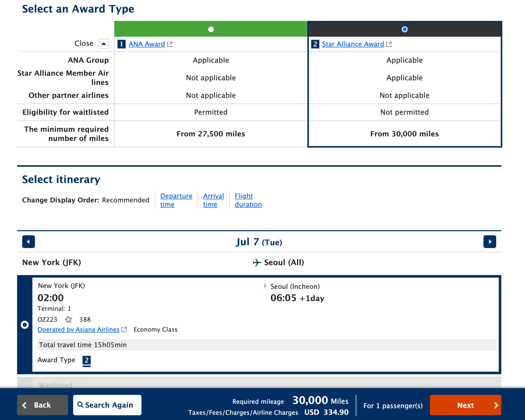525x420 pixels.
Task: Click the 'Terminal: 1' label
Action: pos(54,309)
